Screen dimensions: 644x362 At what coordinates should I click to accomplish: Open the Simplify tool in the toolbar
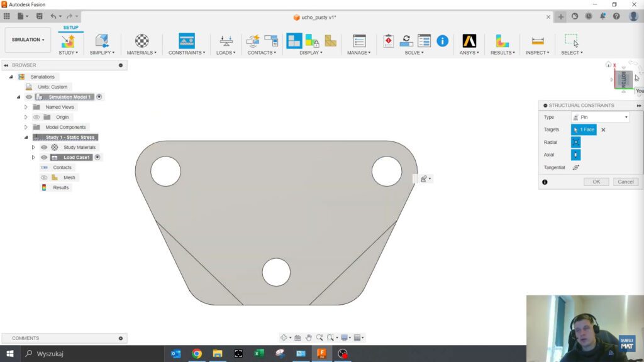click(x=101, y=41)
